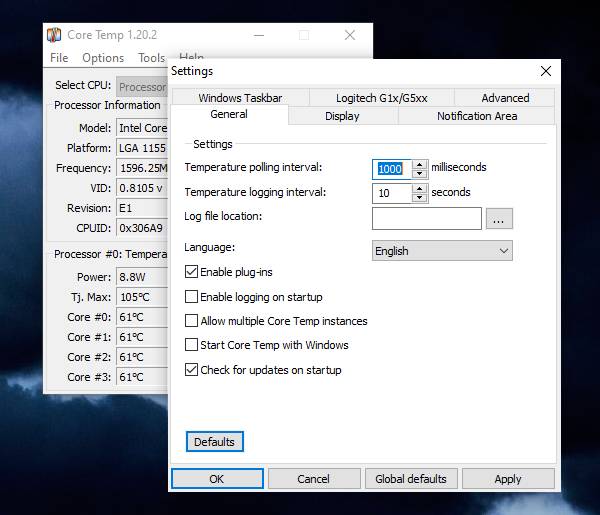The height and width of the screenshot is (515, 600).
Task: Click the VID value 0.8105 v
Action: coord(142,188)
